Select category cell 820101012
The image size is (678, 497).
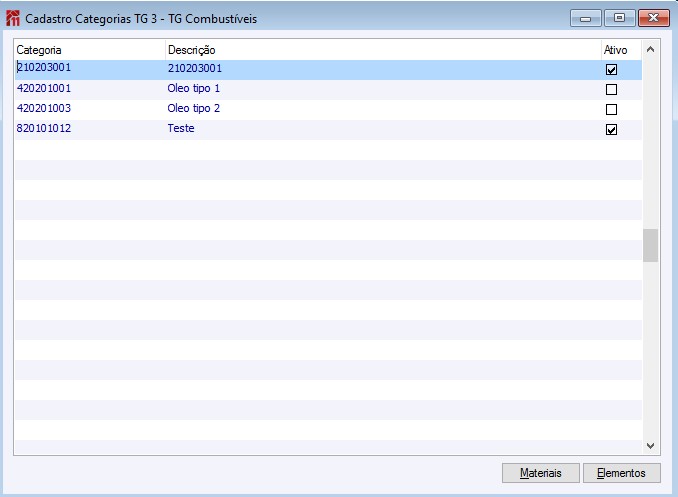coord(90,129)
